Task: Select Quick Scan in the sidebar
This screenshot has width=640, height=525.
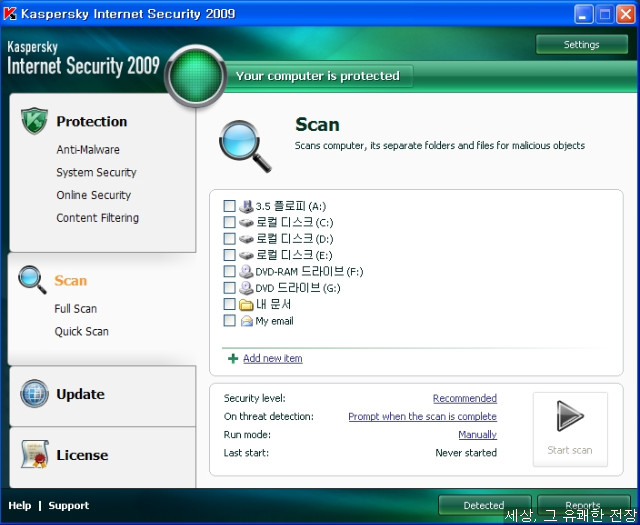Action: click(x=82, y=331)
